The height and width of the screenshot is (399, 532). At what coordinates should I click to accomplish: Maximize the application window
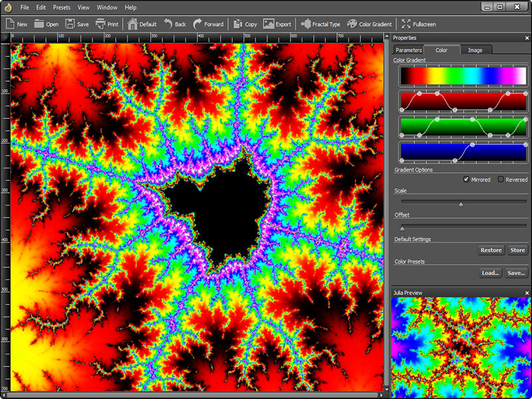(x=500, y=7)
